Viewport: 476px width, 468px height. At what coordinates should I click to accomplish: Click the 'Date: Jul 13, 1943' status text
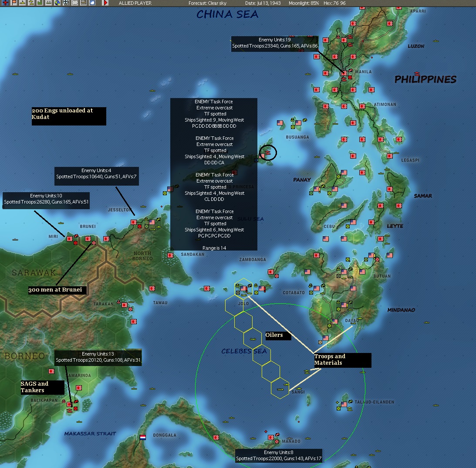coord(263,3)
